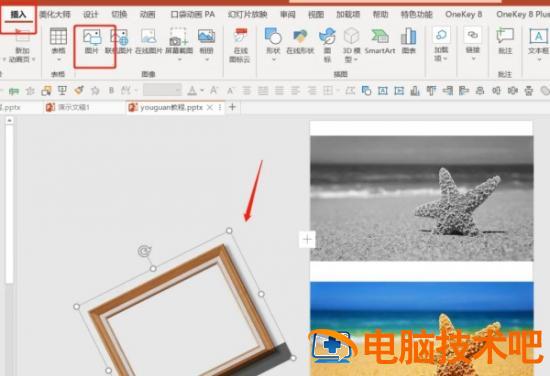Select the color starfish beach photo

point(422,329)
